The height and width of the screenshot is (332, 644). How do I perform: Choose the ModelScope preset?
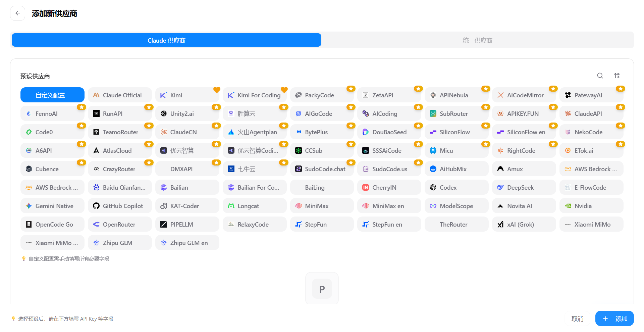457,206
